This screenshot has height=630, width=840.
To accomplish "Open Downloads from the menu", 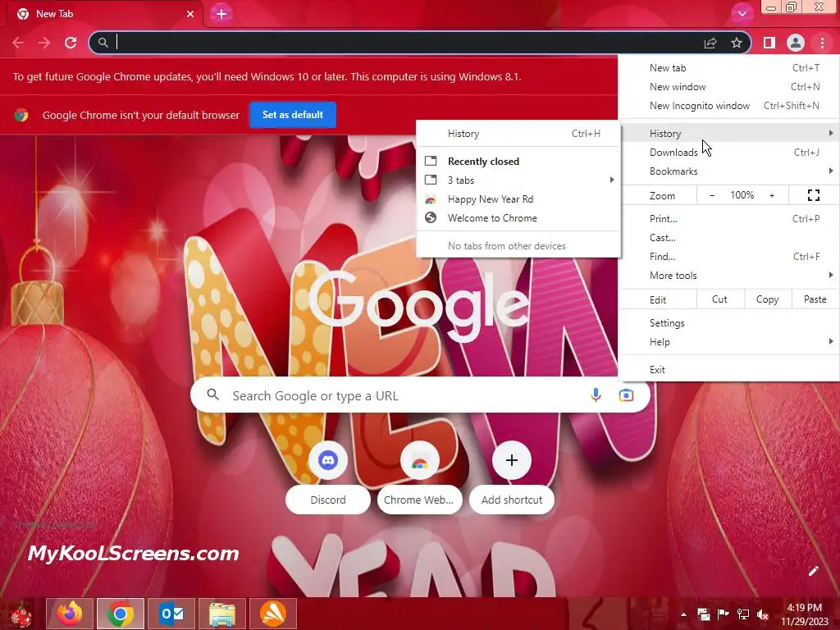I will [x=729, y=152].
